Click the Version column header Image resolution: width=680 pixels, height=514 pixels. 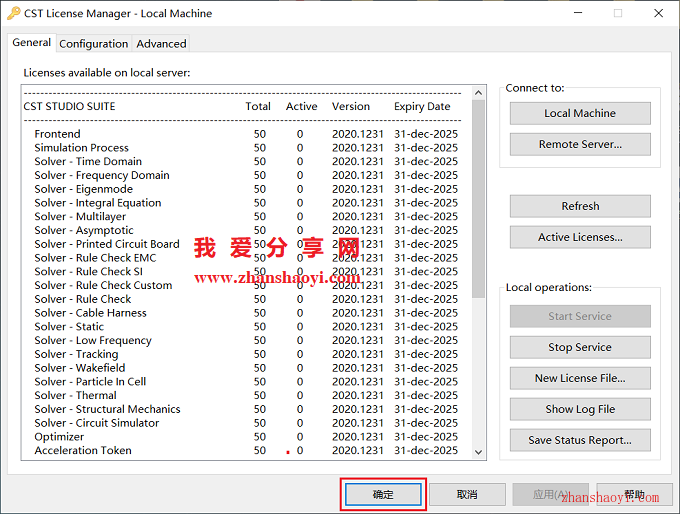click(351, 107)
